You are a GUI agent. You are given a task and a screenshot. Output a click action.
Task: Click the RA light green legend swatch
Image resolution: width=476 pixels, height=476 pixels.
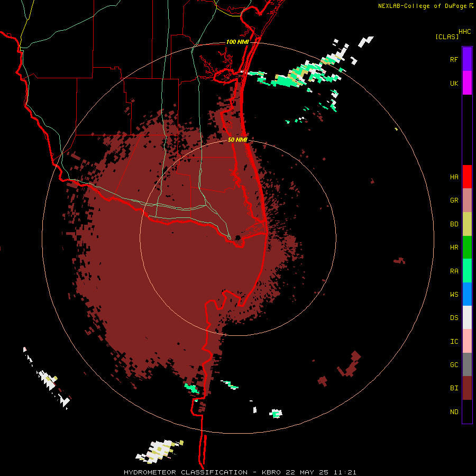click(x=467, y=271)
